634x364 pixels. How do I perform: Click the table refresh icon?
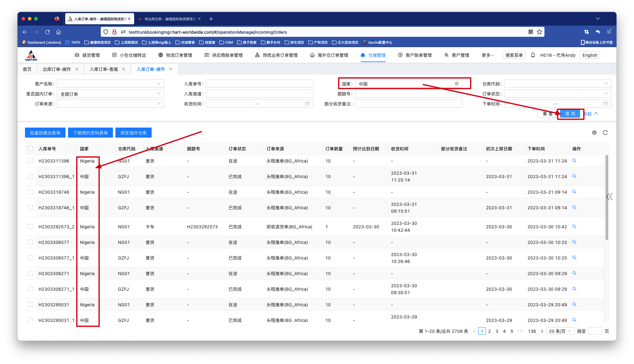click(x=605, y=133)
